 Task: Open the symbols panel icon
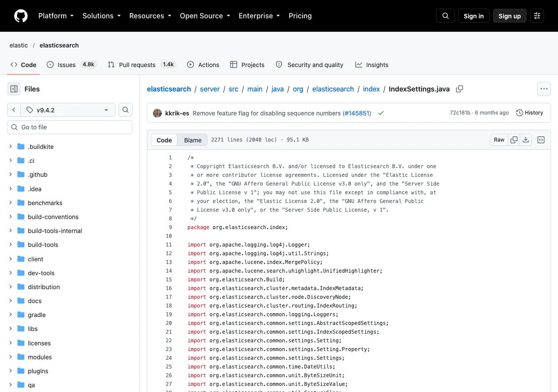541,140
